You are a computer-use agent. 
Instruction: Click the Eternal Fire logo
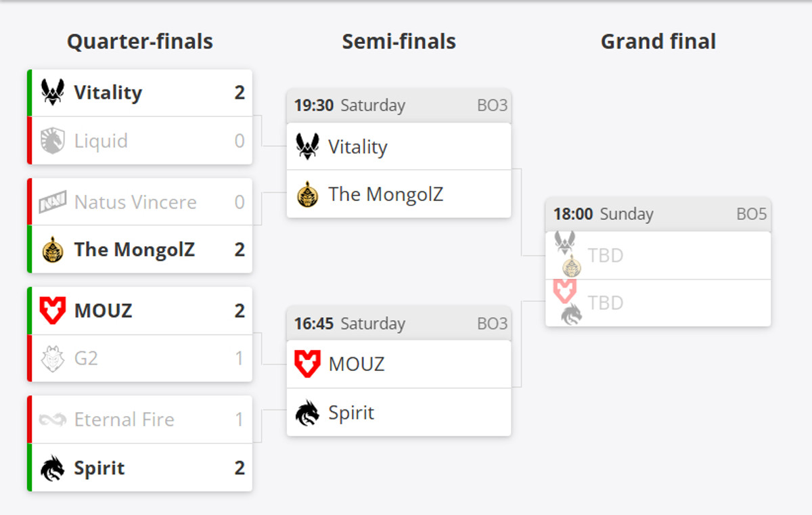click(x=53, y=420)
